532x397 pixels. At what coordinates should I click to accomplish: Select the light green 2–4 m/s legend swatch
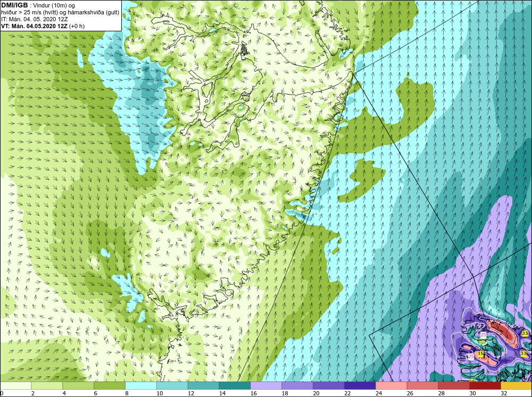[47, 386]
